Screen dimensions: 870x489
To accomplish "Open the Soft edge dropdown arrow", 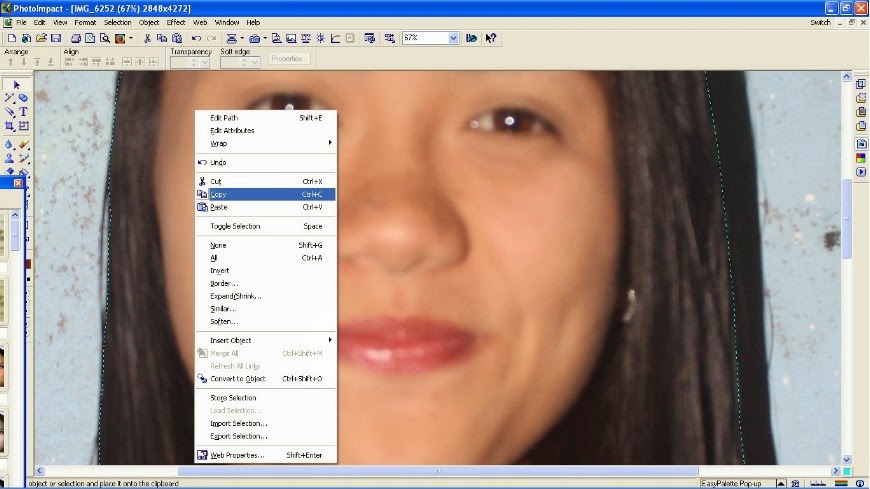I will pos(255,62).
